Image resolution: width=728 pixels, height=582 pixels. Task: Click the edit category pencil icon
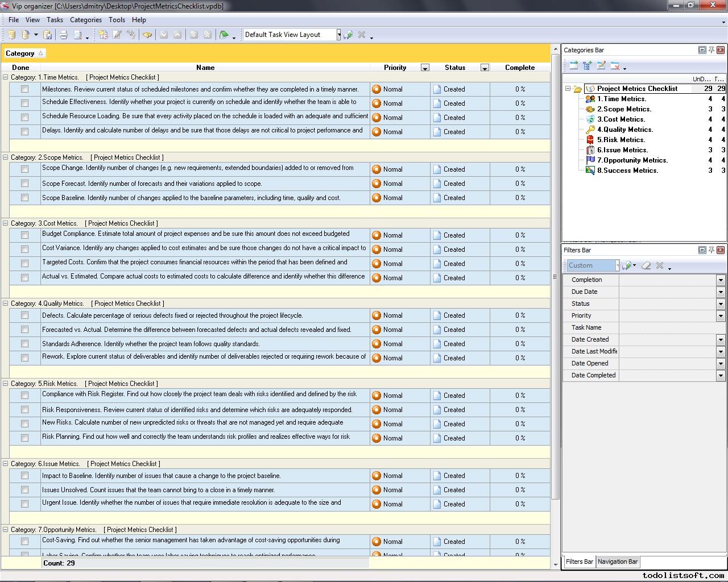click(601, 66)
